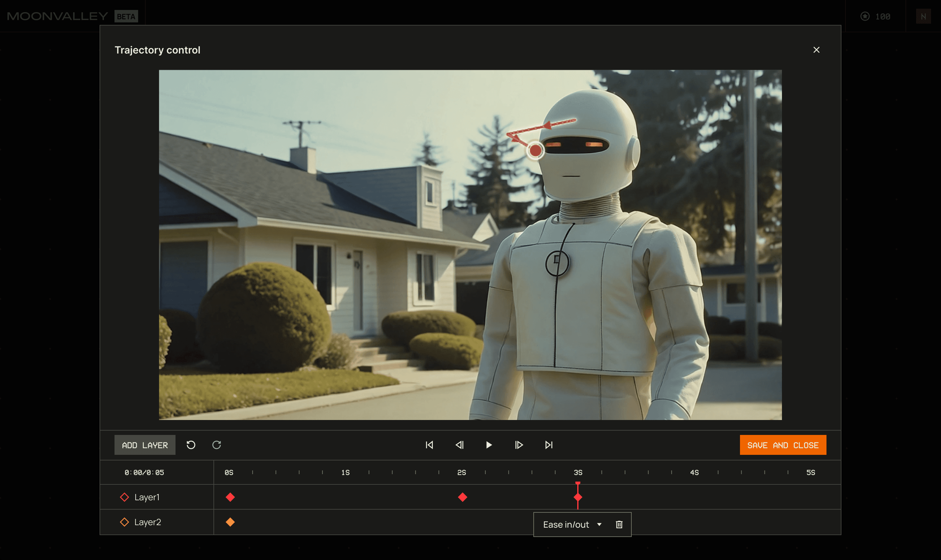941x560 pixels.
Task: Click the Add Layer button
Action: click(145, 445)
